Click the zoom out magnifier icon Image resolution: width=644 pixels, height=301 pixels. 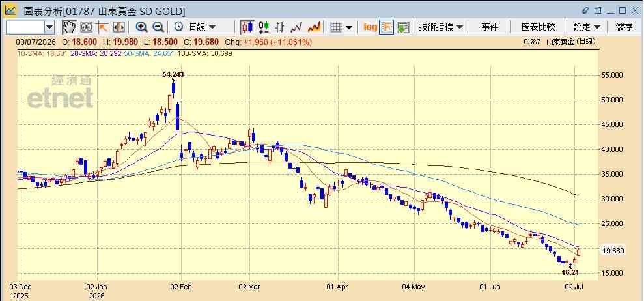[158, 27]
